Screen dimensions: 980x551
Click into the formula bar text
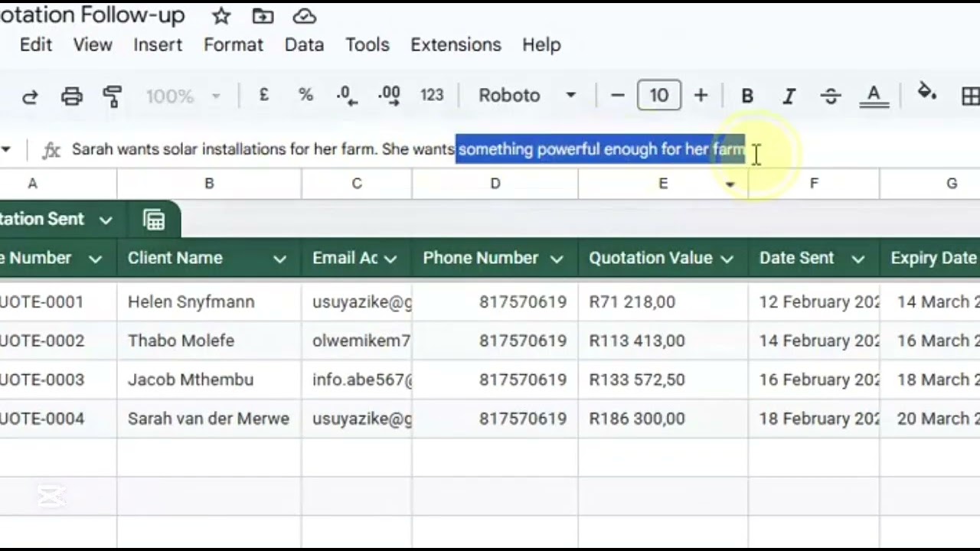point(408,149)
